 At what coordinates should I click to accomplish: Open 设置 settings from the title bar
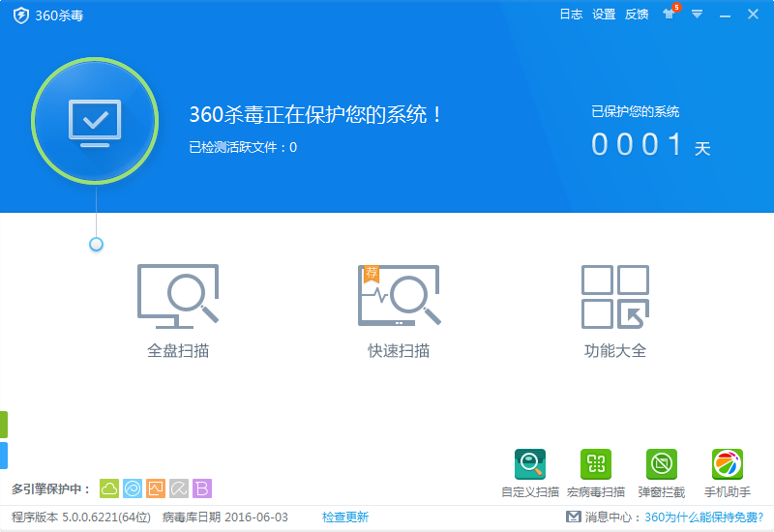click(604, 15)
